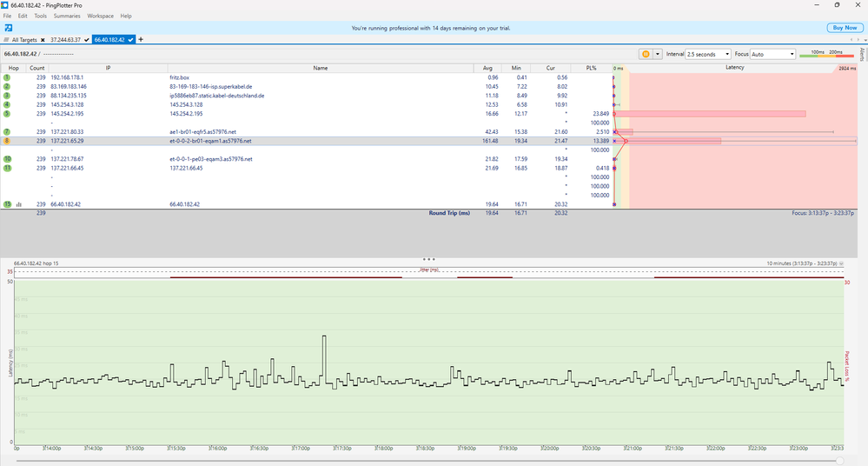Click the All Targets list icon
Screen dimensions: 868x466
pyautogui.click(x=7, y=40)
